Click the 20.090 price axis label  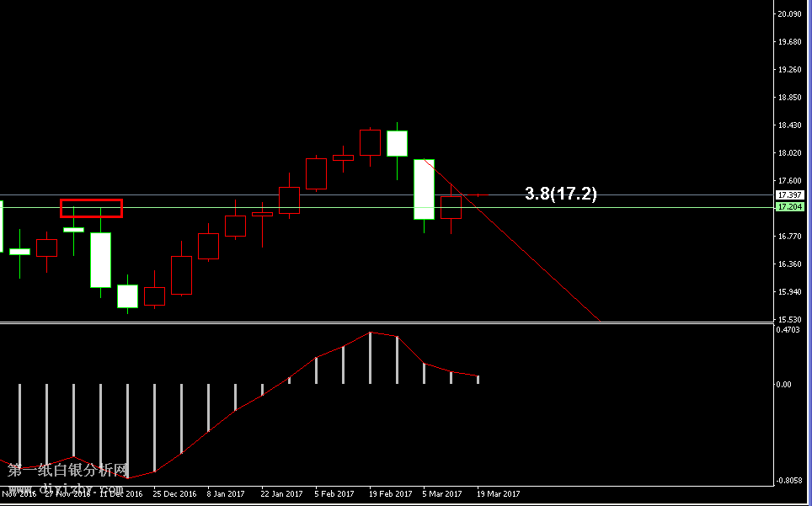[789, 14]
